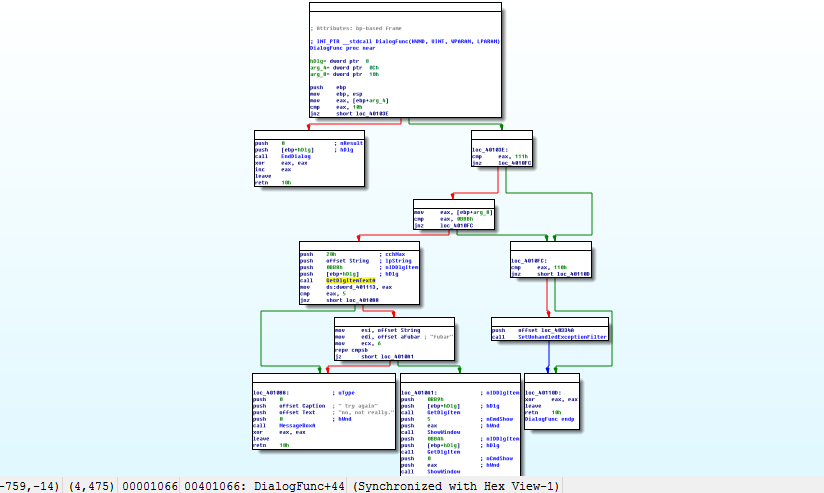
Task: Click the '; nResult' comment
Action: coord(348,143)
